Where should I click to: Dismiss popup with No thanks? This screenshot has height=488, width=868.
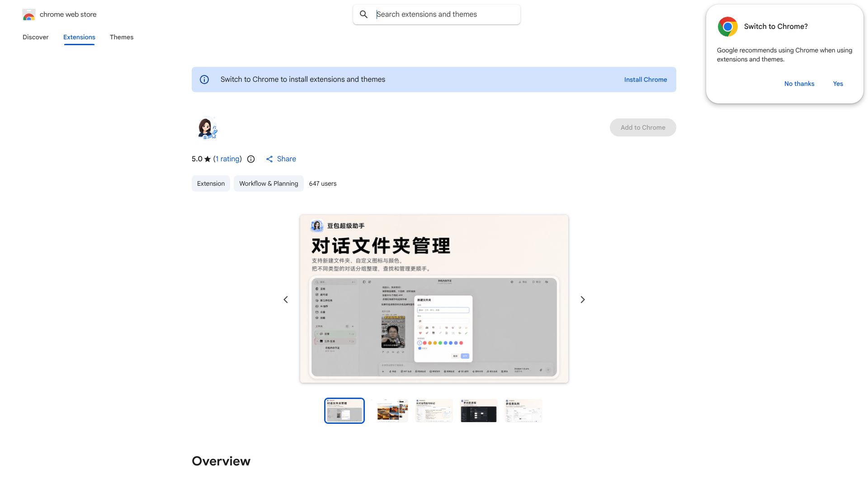point(799,84)
